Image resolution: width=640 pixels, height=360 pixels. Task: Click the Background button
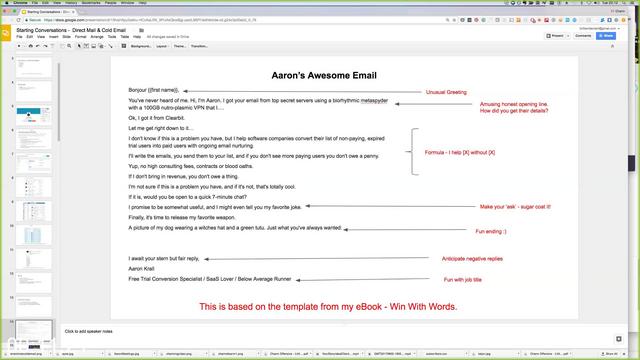point(141,46)
